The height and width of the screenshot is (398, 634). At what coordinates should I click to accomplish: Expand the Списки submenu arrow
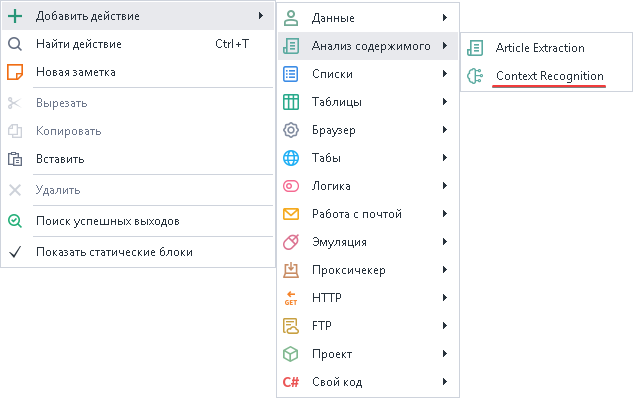pos(444,74)
